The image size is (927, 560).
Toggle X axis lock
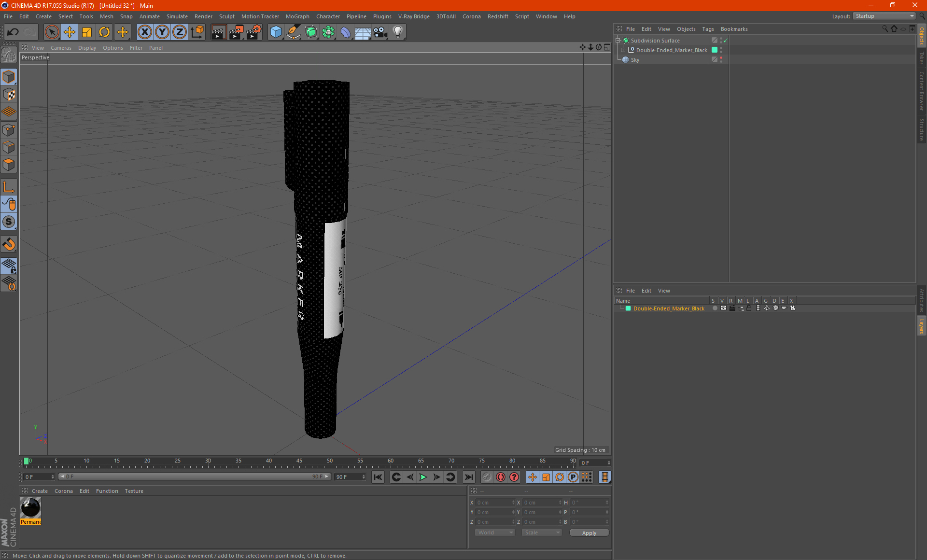point(144,32)
